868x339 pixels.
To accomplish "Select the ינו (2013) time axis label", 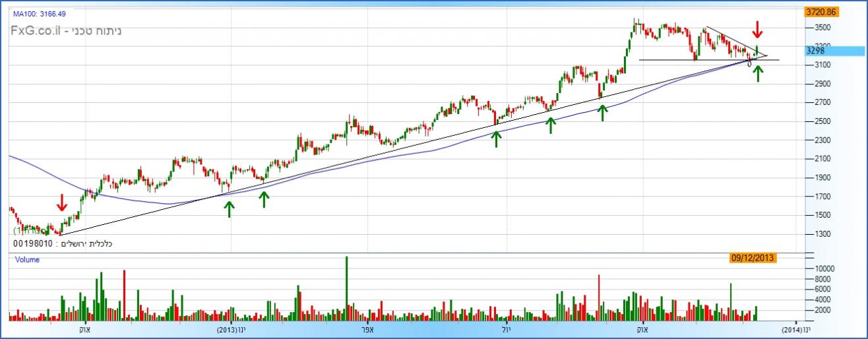I will click(232, 329).
